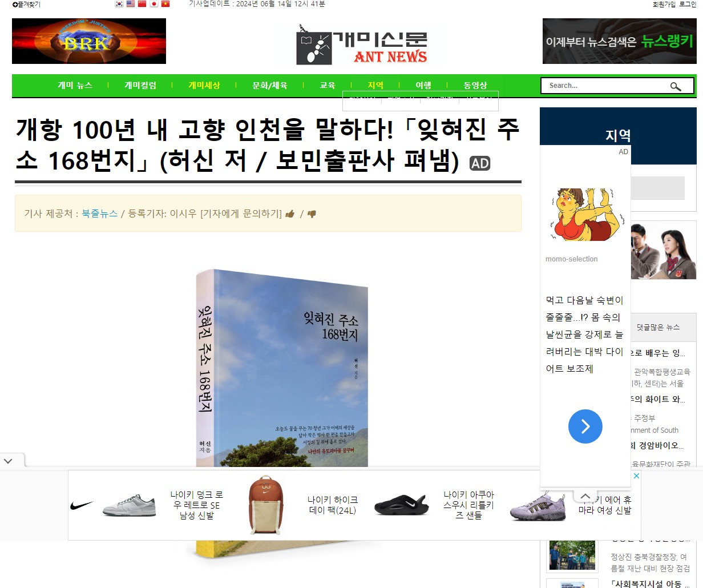Screen dimensions: 703x588
Task: Open the 북즐뉴스 source link
Action: point(99,214)
